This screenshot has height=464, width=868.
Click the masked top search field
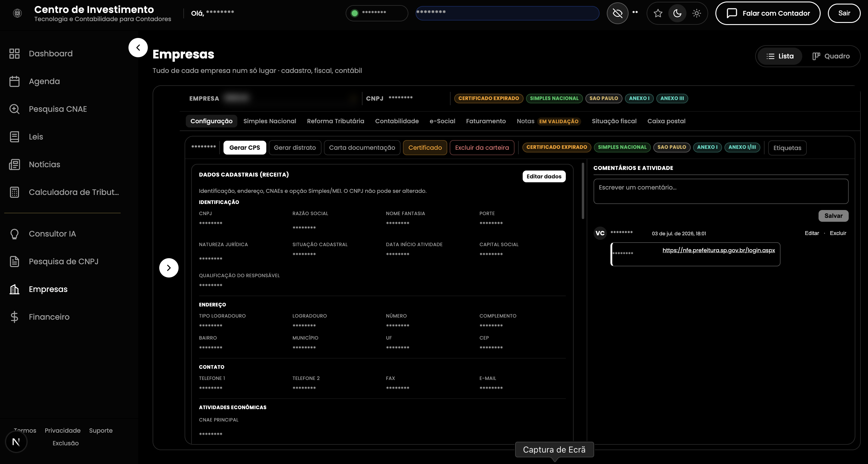[508, 13]
